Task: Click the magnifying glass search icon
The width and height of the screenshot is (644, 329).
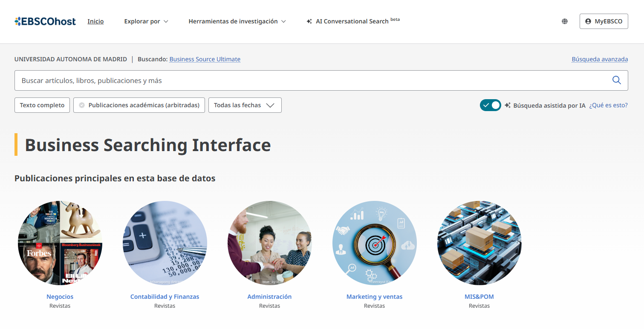Action: 616,80
